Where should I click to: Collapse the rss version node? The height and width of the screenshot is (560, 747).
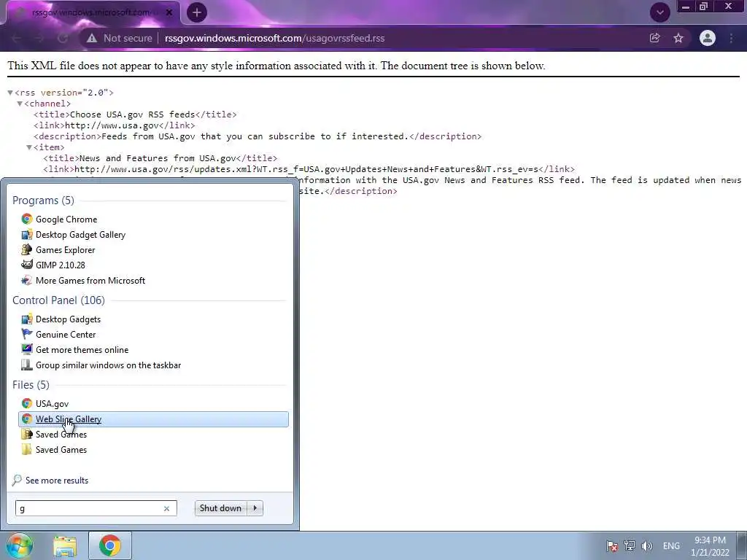tap(10, 93)
